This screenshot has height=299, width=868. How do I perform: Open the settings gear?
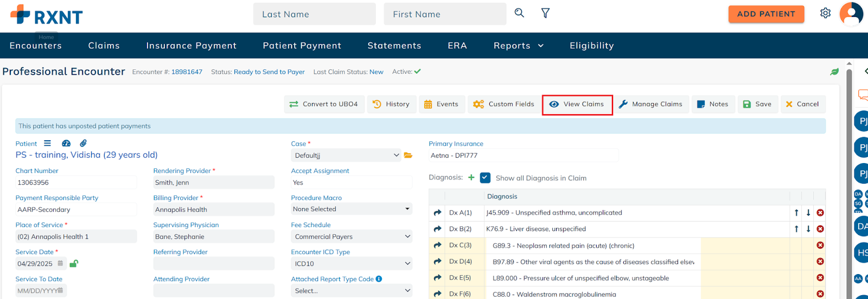pyautogui.click(x=825, y=13)
